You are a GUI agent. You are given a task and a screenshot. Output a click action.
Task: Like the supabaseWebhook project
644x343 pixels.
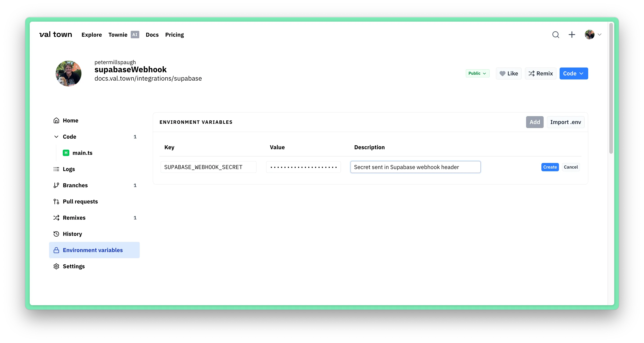coord(509,73)
